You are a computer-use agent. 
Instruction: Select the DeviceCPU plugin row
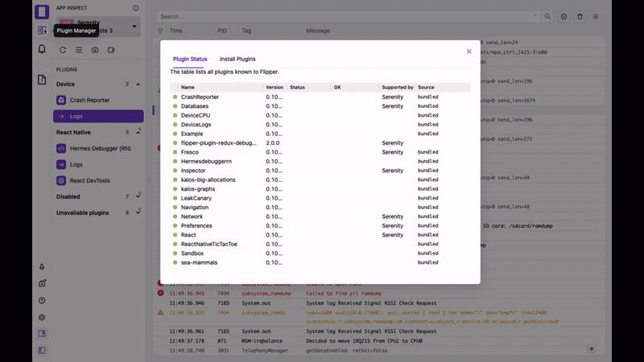point(320,115)
